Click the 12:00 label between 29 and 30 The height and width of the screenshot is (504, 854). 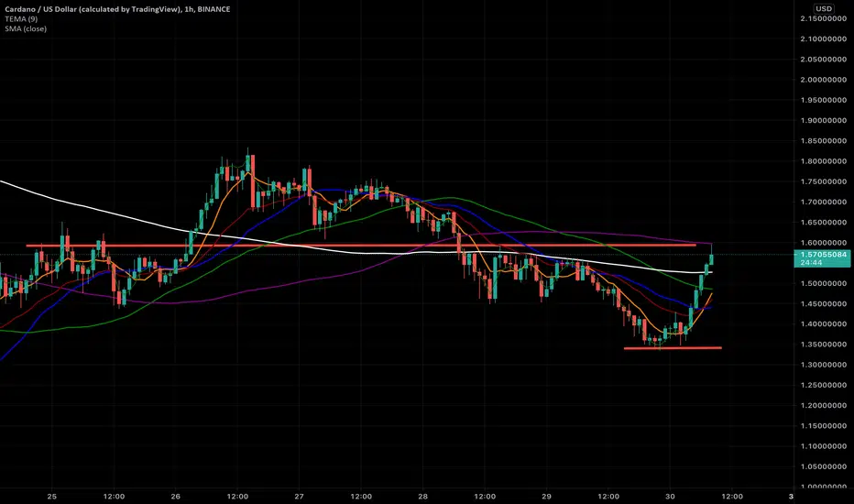(608, 497)
